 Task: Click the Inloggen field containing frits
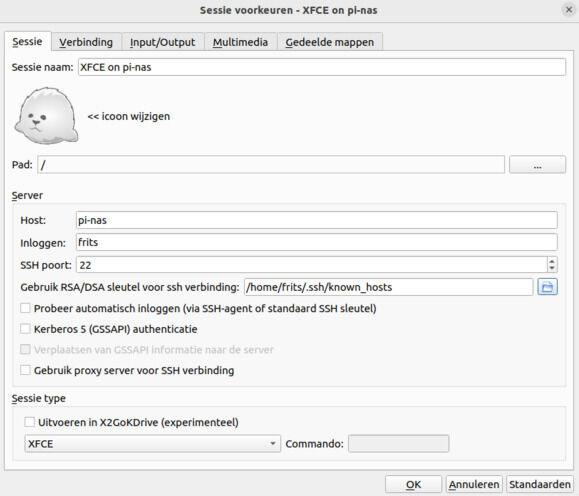(x=317, y=243)
